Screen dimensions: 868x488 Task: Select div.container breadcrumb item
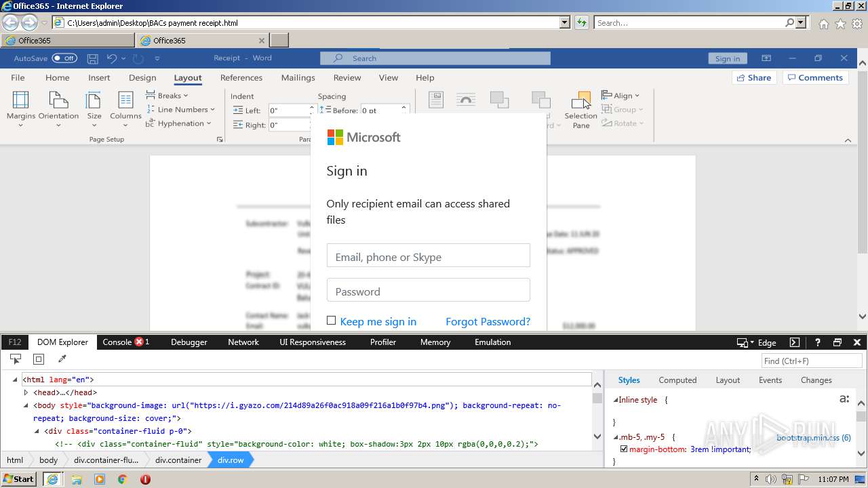[x=178, y=460]
